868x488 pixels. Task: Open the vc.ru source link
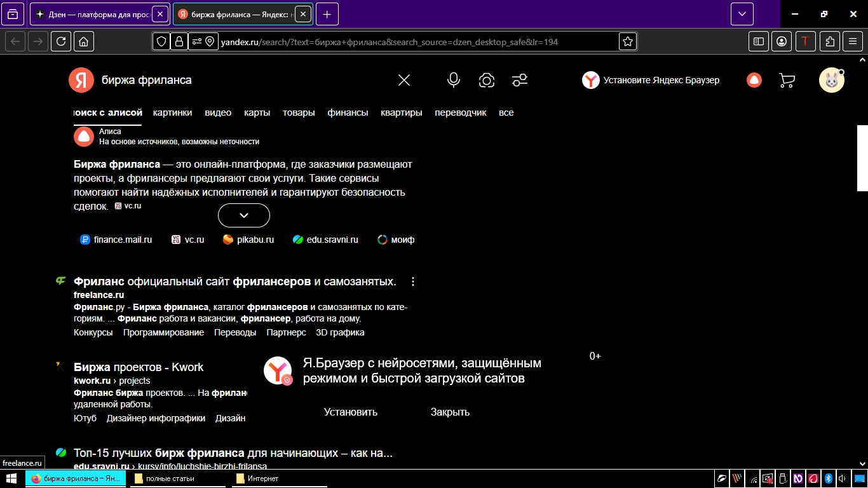[194, 240]
